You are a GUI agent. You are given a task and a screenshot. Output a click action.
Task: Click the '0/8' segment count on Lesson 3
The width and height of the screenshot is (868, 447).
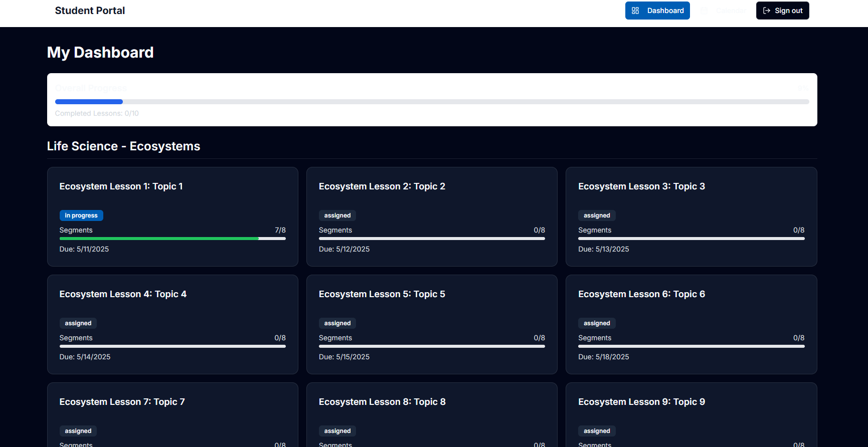[x=799, y=230]
